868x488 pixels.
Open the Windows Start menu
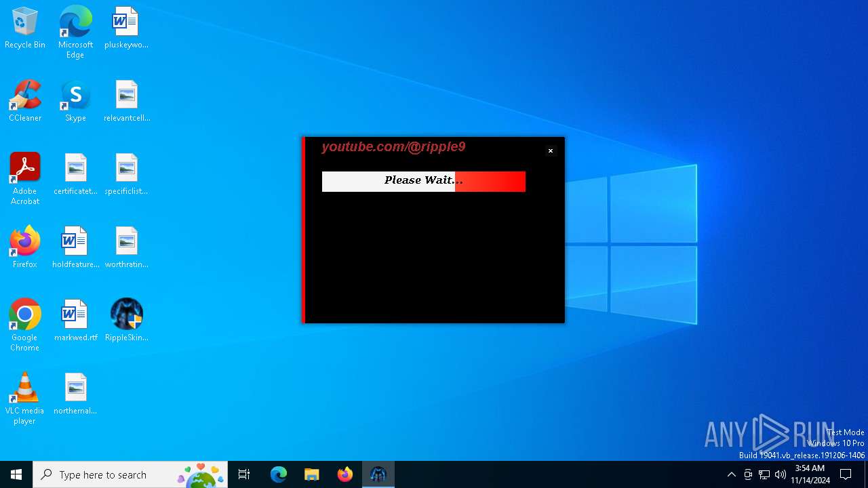[16, 474]
